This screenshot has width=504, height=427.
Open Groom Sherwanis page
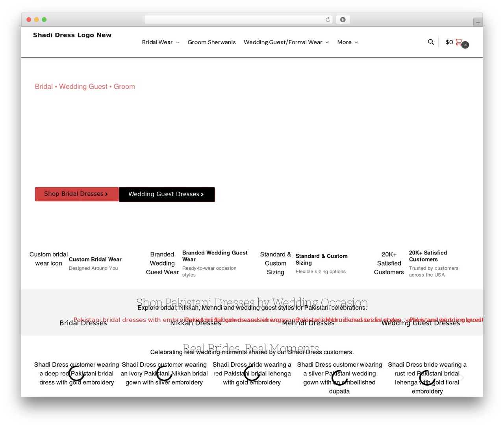211,42
